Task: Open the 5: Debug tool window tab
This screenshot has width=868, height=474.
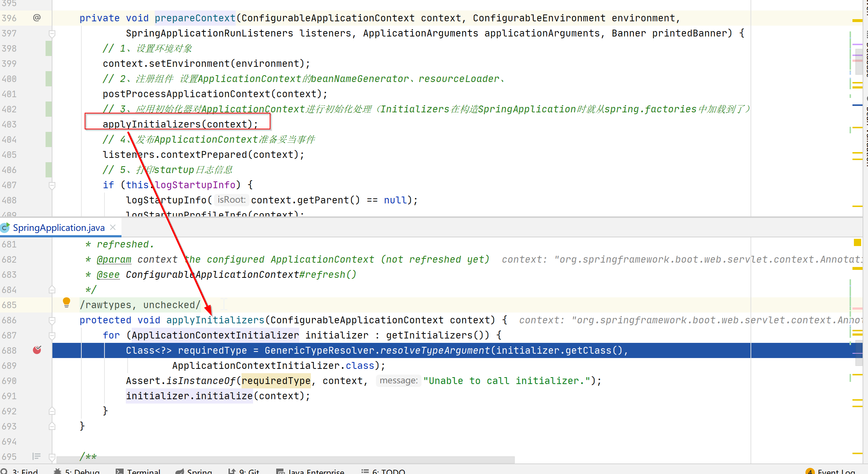Action: pyautogui.click(x=77, y=471)
